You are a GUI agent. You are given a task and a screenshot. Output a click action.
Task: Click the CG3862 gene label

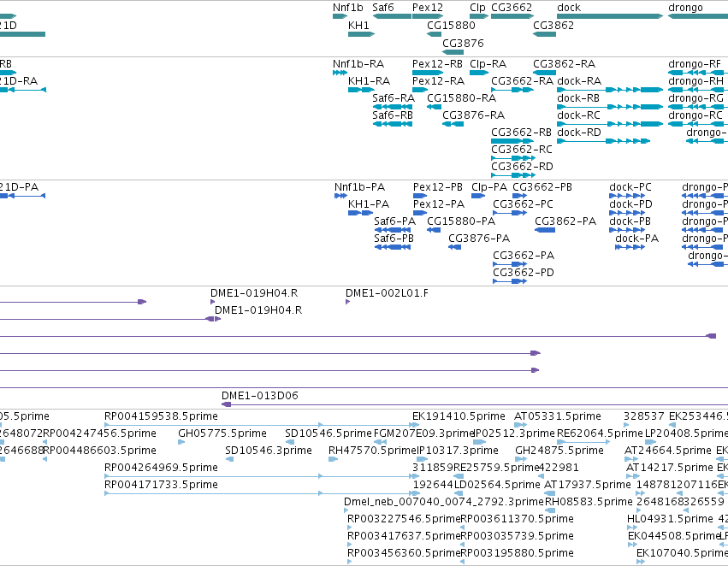[553, 26]
